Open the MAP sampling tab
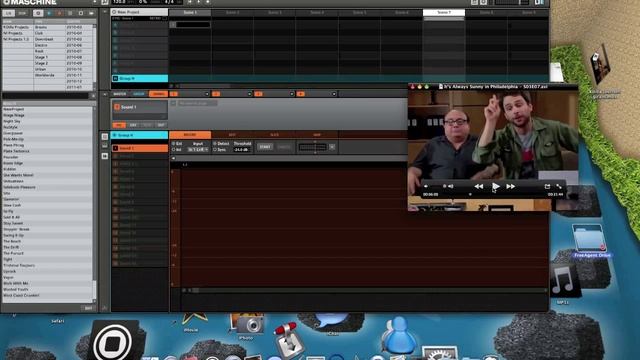Image resolution: width=640 pixels, height=360 pixels. pos(317,135)
